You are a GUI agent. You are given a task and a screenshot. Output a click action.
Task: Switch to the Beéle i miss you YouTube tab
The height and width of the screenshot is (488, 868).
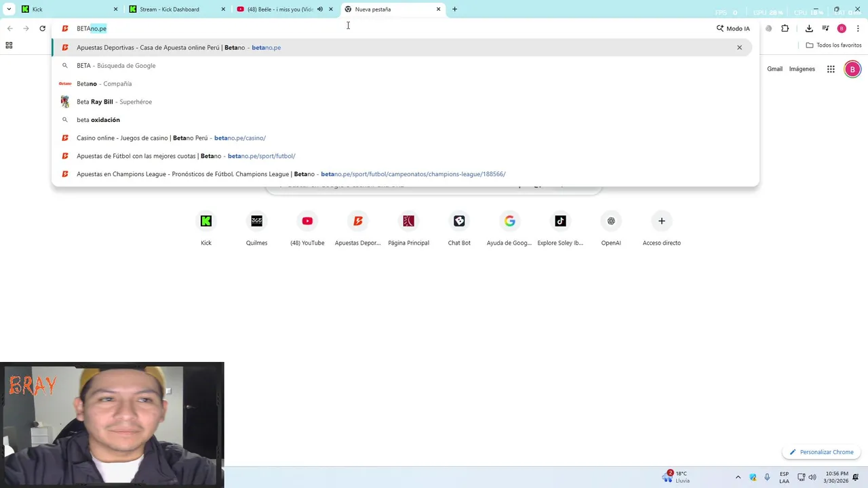coord(279,9)
